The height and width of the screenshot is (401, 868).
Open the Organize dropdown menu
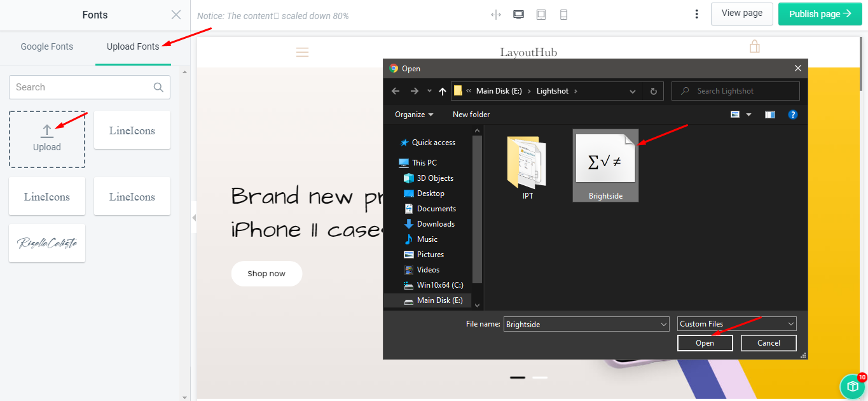point(414,115)
